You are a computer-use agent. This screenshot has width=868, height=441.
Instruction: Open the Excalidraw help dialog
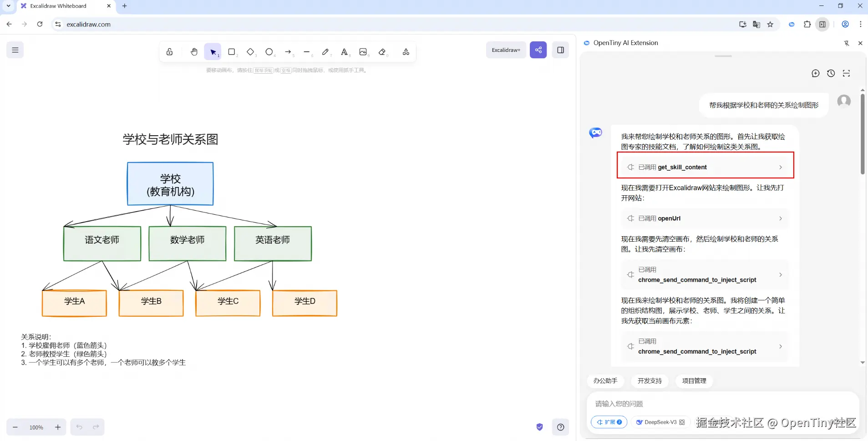(561, 427)
